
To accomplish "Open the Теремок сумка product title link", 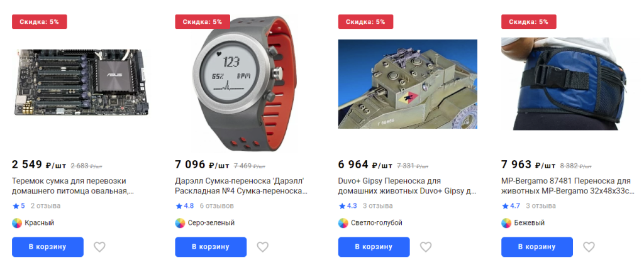I will (x=73, y=186).
